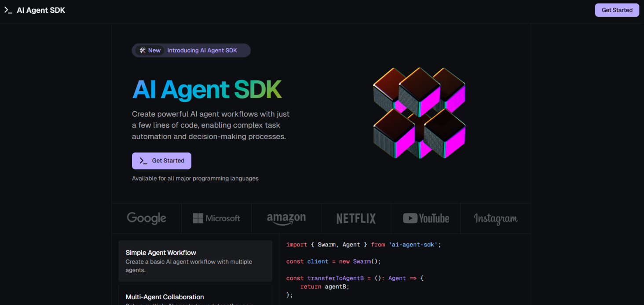
Task: Click the import statement line in the code block
Action: (363, 244)
